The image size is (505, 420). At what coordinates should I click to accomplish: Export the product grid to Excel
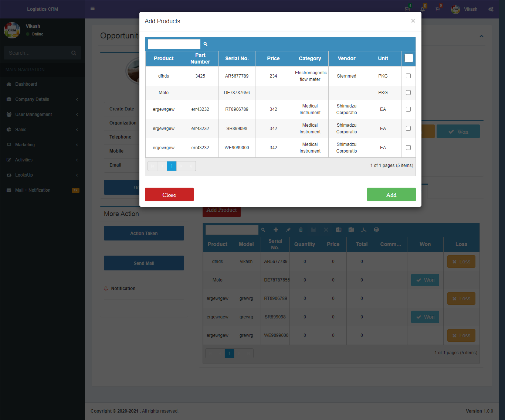tap(338, 229)
